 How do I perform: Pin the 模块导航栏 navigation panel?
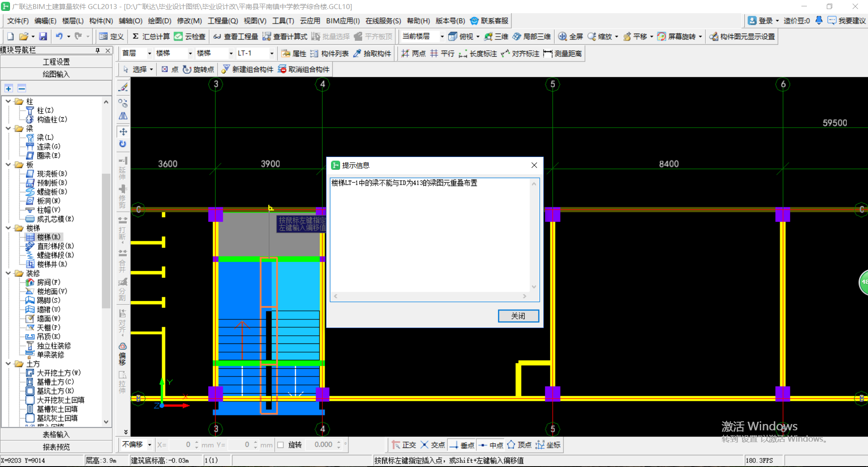(98, 50)
